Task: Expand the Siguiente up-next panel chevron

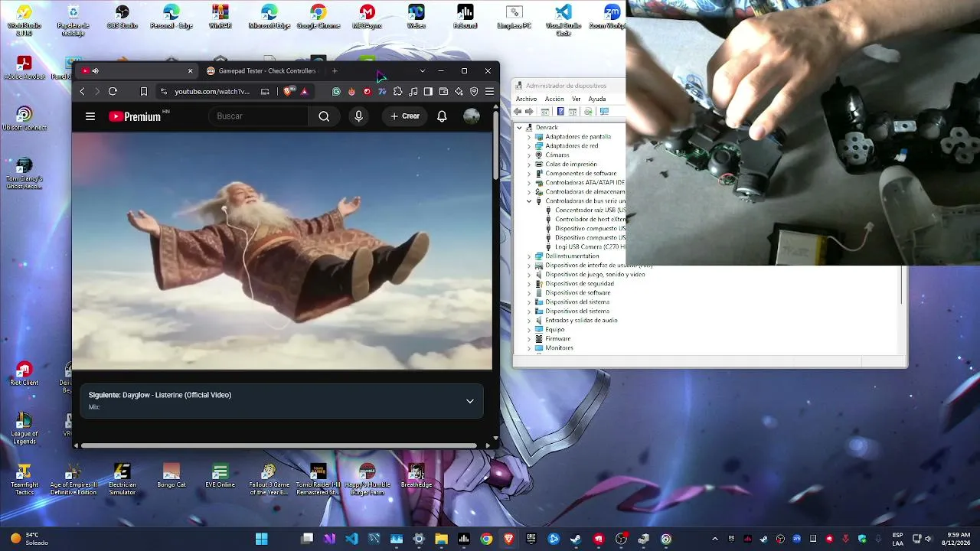Action: (x=470, y=401)
